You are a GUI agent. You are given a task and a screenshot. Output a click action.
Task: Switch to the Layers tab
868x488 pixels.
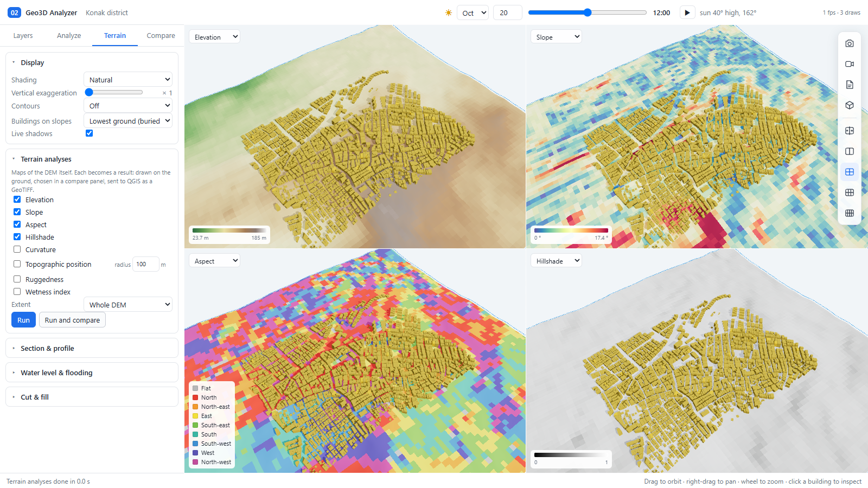pos(23,35)
